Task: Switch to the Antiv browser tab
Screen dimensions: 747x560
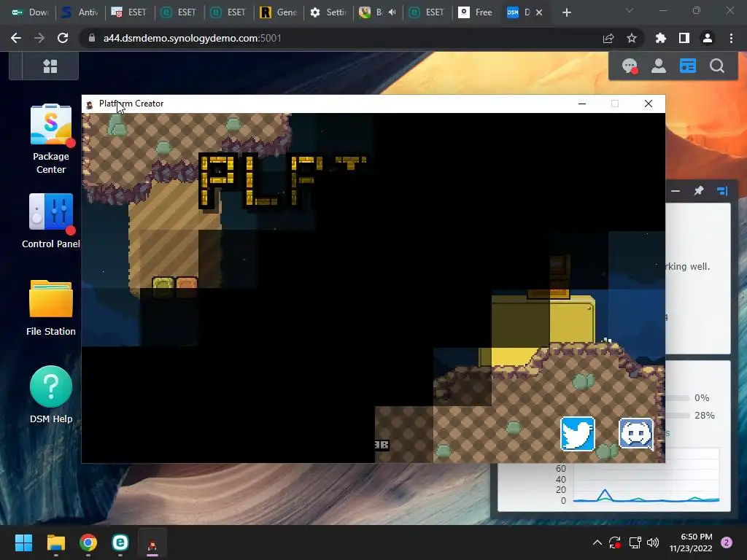Action: click(80, 12)
